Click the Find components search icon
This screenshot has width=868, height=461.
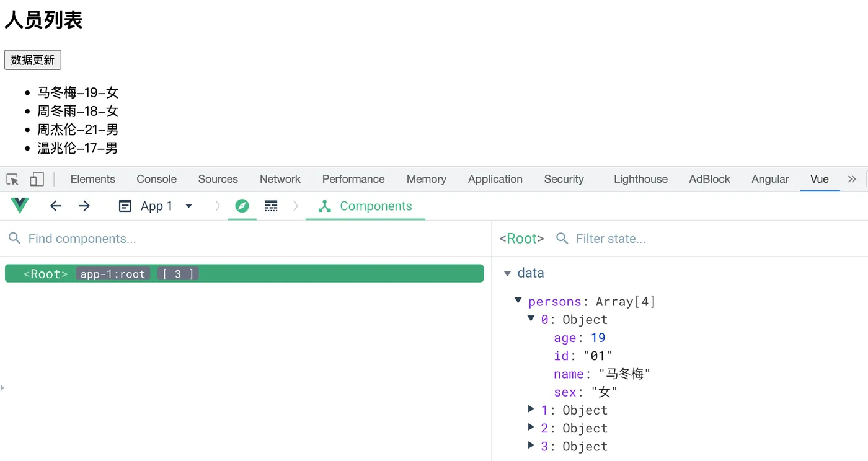pos(14,239)
